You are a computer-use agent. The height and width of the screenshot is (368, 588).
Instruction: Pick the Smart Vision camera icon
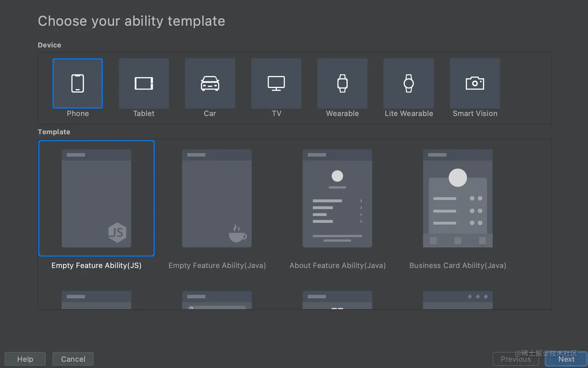pos(475,83)
